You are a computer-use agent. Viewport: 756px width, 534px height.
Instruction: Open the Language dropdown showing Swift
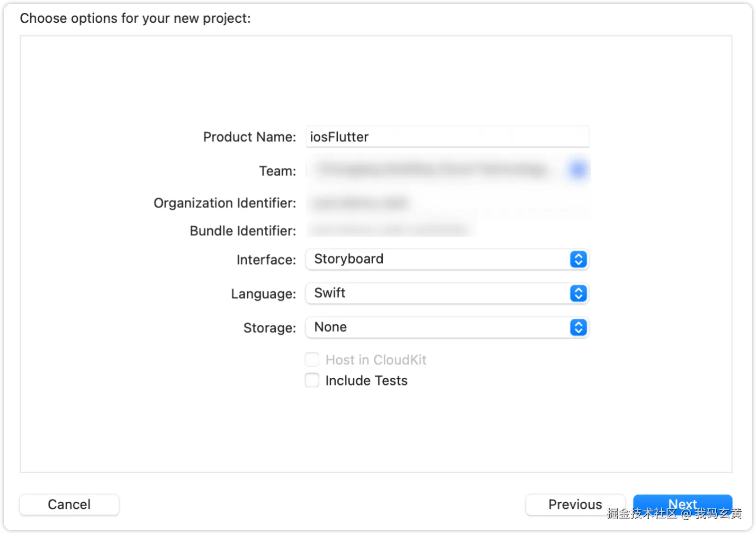pyautogui.click(x=441, y=294)
